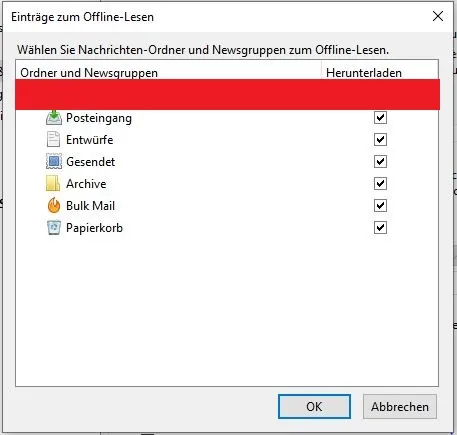Disable downloading for Bulk Mail
Image resolution: width=457 pixels, height=435 pixels.
pyautogui.click(x=380, y=205)
